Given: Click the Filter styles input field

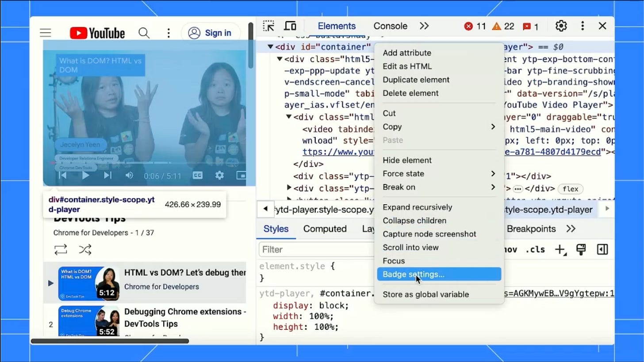Looking at the screenshot, I should (x=316, y=250).
